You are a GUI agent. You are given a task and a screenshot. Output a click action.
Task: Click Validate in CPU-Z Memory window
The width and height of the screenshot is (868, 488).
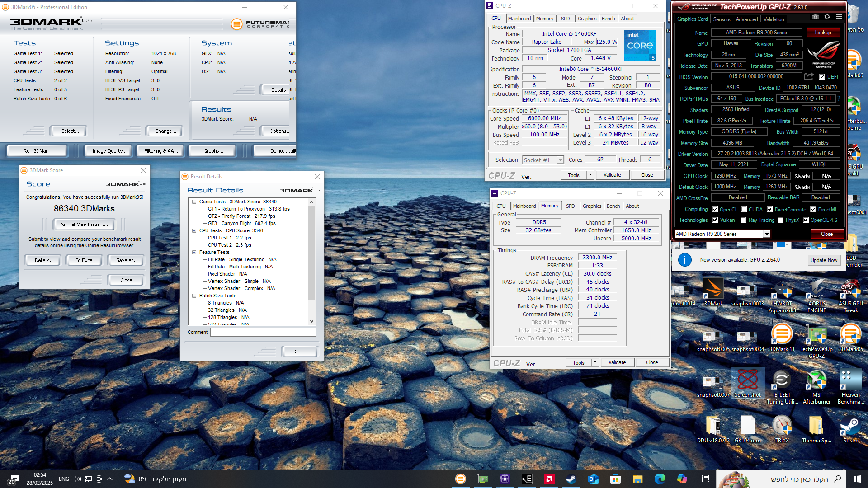617,362
